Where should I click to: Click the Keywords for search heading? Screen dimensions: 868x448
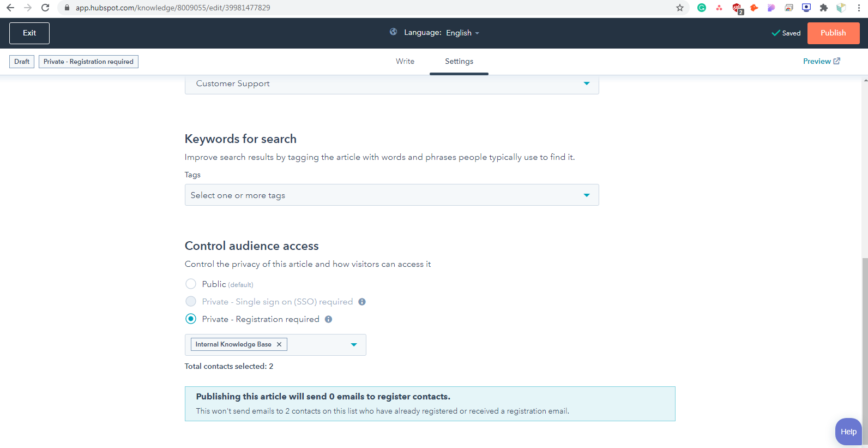(x=240, y=139)
